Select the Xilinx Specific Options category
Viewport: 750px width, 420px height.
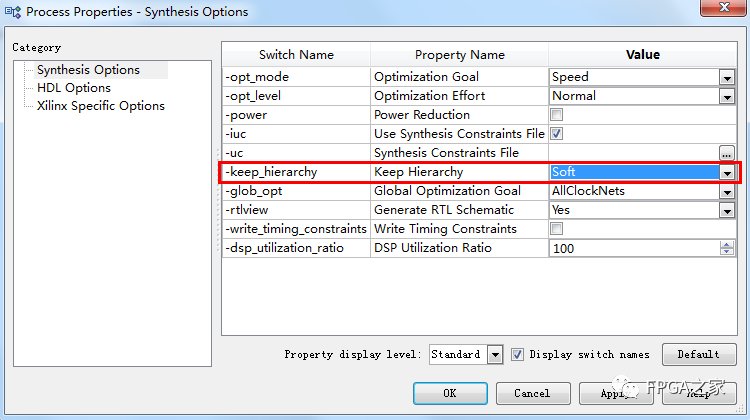[100, 106]
